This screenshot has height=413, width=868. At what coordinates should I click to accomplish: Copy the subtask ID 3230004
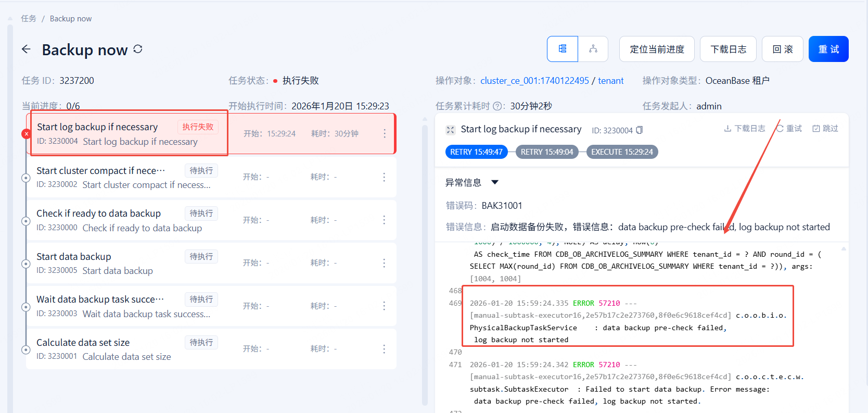[640, 130]
